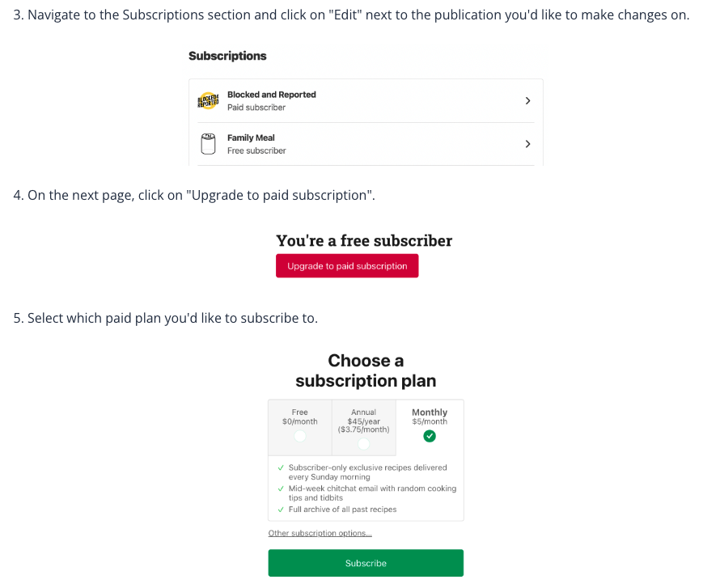Click the Family Meal jar icon
Screen dimensions: 703x588
tap(208, 144)
